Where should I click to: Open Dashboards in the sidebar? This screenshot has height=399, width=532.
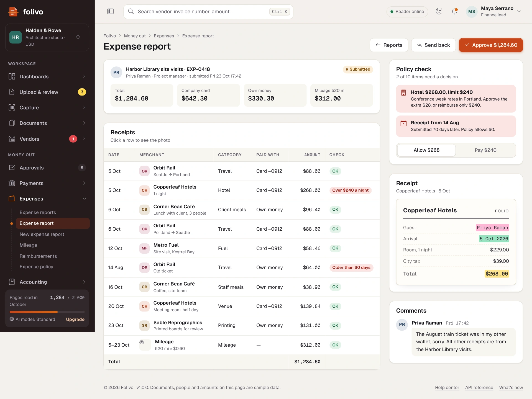point(47,76)
